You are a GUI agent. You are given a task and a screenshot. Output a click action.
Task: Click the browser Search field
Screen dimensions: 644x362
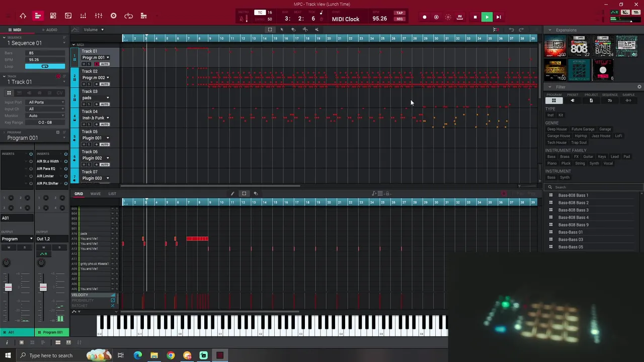click(594, 187)
